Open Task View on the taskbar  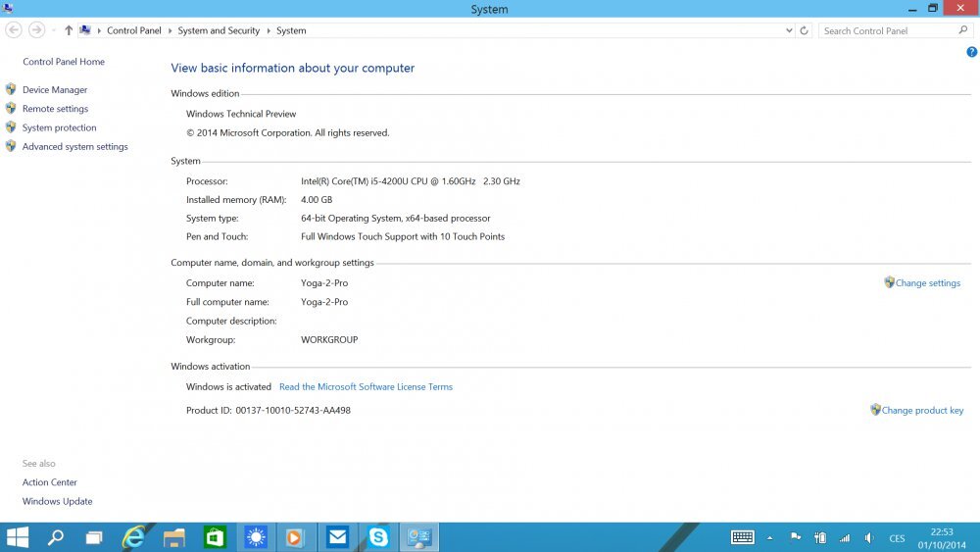tap(94, 537)
